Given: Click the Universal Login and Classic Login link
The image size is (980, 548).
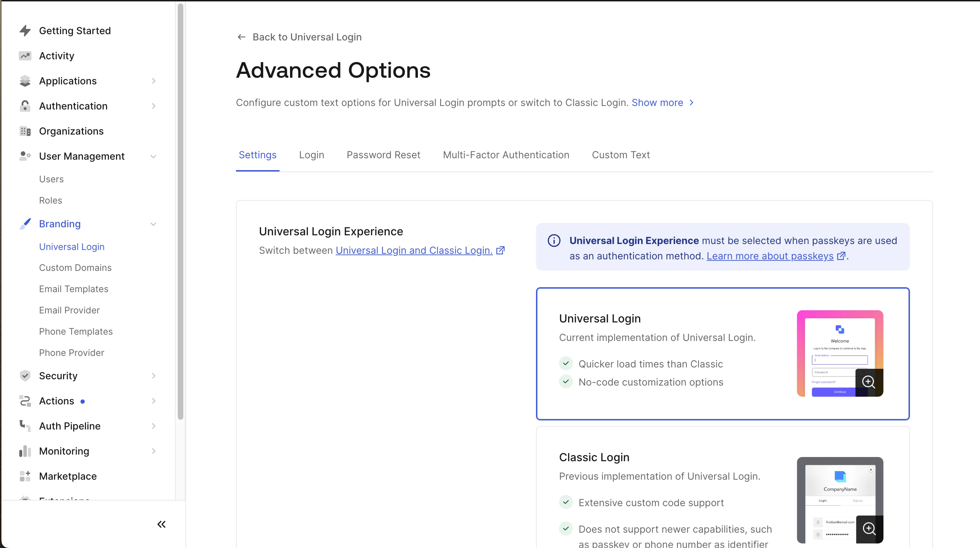Looking at the screenshot, I should coord(414,250).
